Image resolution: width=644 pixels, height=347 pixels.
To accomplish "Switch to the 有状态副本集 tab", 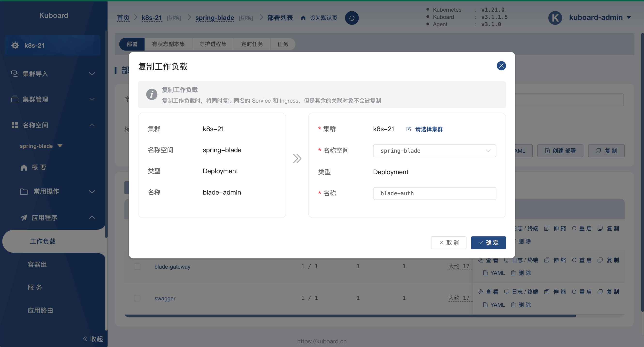I will click(x=168, y=44).
